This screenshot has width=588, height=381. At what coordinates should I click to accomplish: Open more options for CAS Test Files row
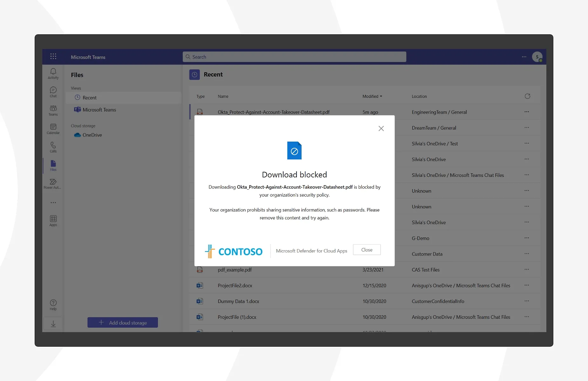click(527, 270)
